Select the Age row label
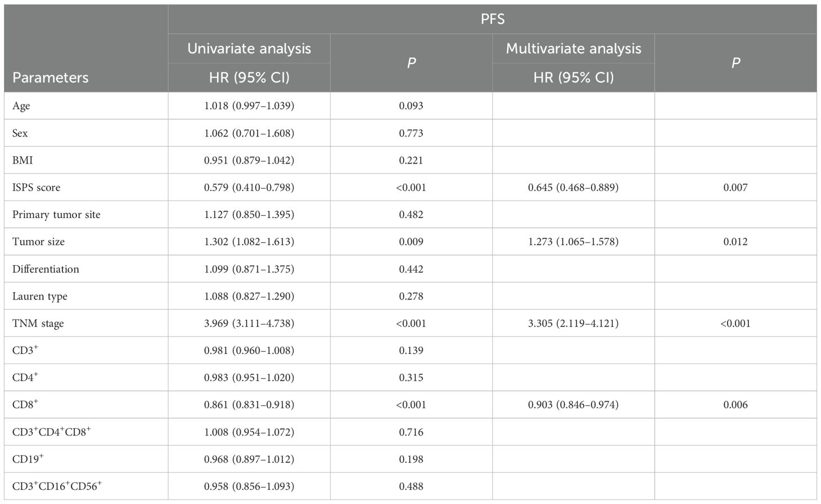The width and height of the screenshot is (821, 504). point(21,106)
